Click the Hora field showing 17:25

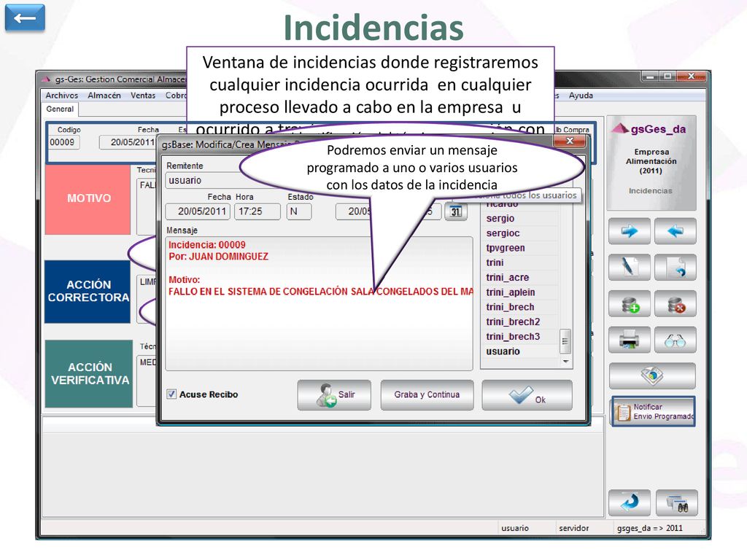[258, 211]
